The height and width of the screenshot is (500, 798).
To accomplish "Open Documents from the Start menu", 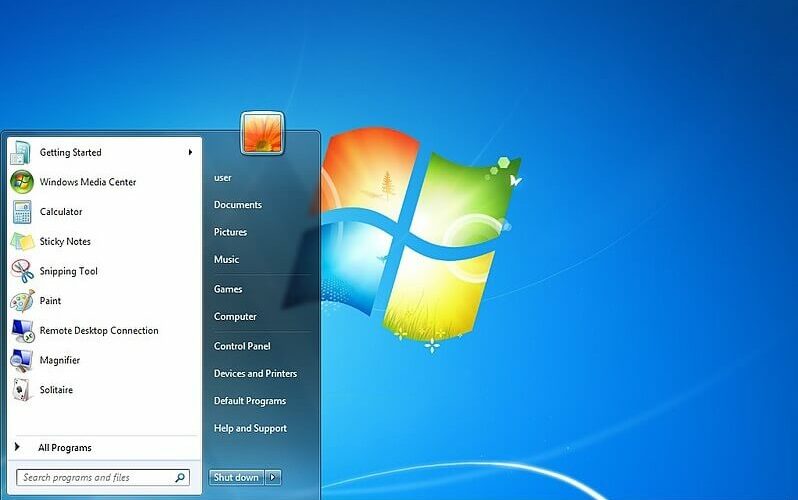I will [x=238, y=205].
